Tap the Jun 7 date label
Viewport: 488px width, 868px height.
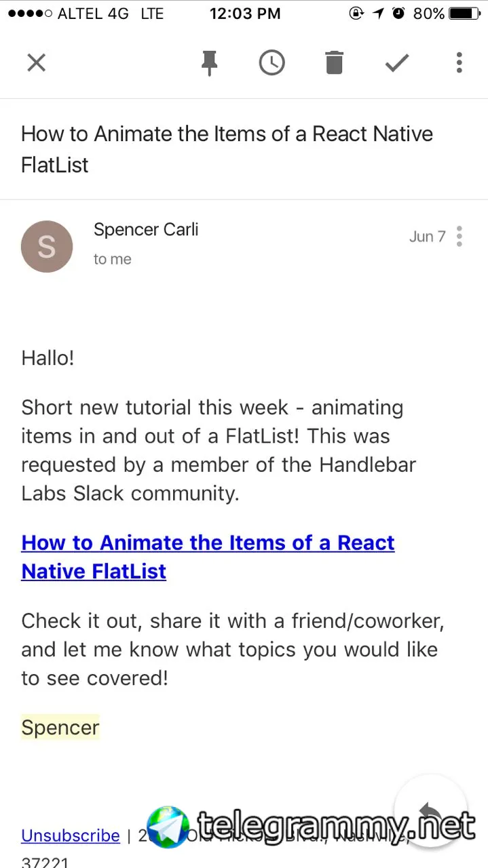tap(427, 237)
